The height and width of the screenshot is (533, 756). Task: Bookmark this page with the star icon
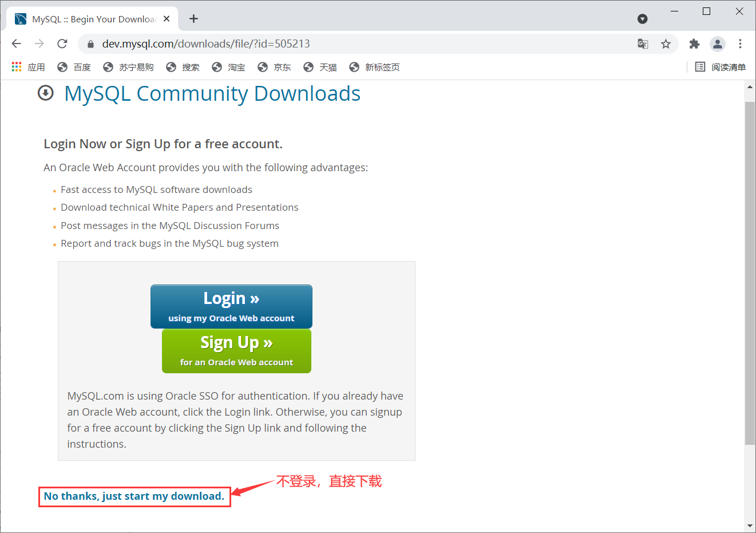pyautogui.click(x=666, y=44)
